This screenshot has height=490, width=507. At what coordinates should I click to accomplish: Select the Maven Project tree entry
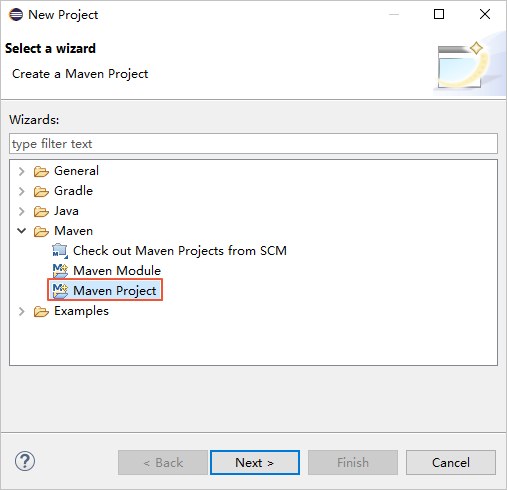(x=105, y=290)
